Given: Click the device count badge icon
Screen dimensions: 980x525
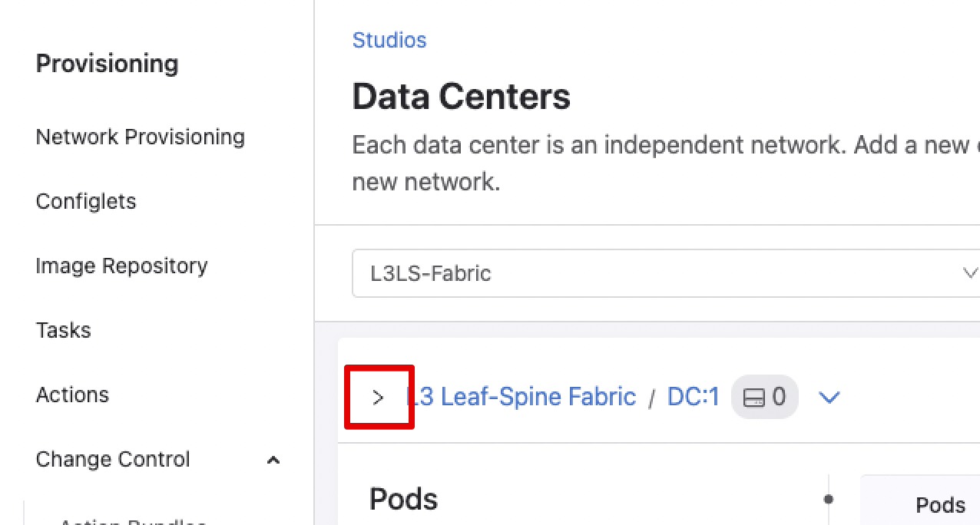Looking at the screenshot, I should (754, 398).
